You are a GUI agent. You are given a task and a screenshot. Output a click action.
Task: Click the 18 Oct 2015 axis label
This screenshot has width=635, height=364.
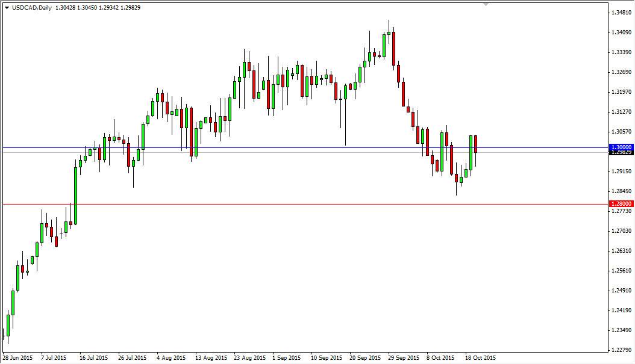coord(479,356)
